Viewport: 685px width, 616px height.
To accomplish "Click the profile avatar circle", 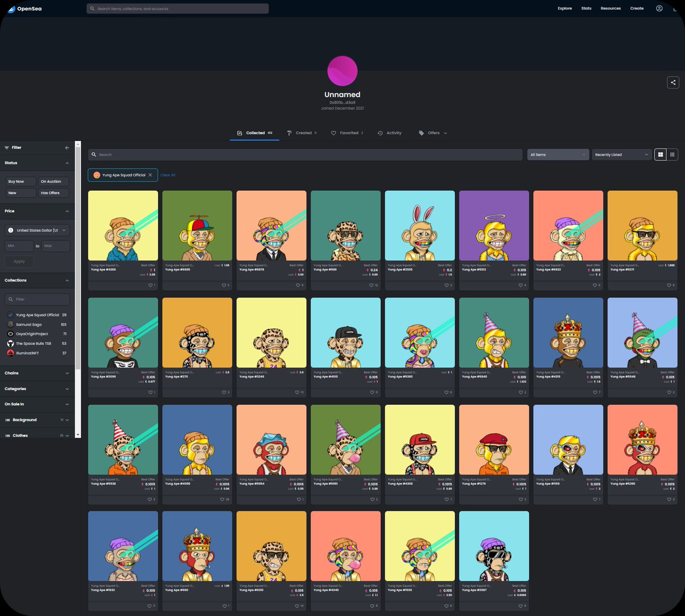I will coord(342,71).
